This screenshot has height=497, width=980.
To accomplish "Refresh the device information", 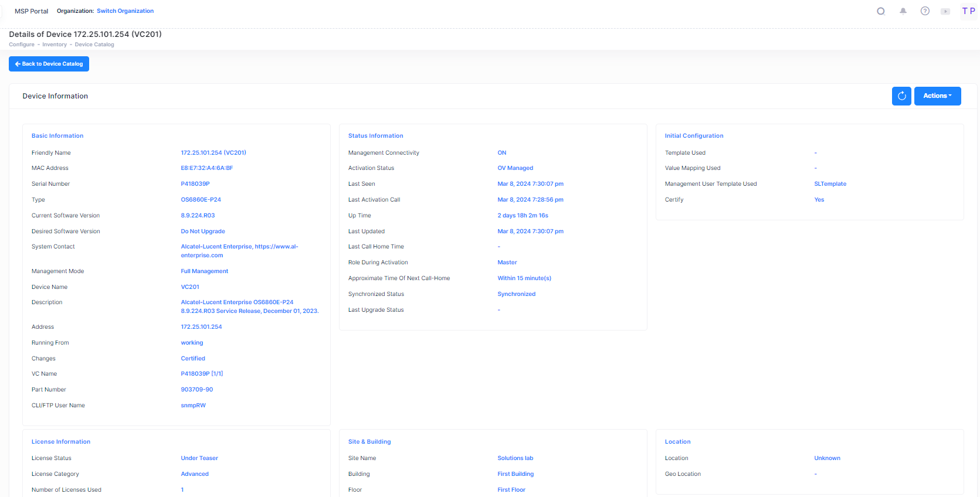I will tap(901, 96).
